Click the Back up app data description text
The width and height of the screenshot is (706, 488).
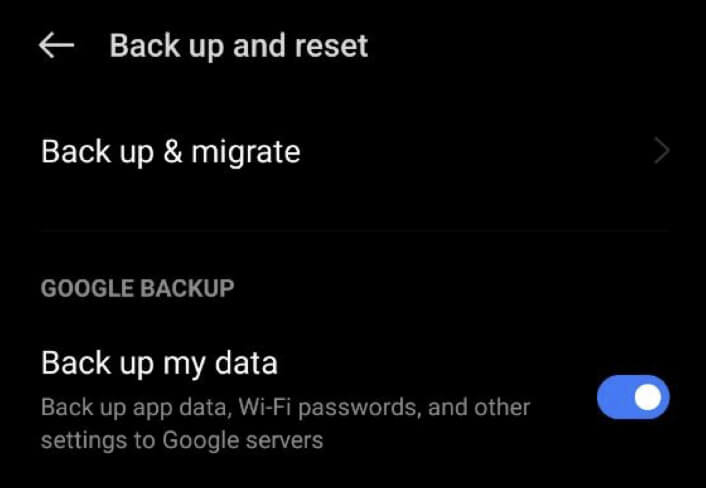pyautogui.click(x=285, y=408)
